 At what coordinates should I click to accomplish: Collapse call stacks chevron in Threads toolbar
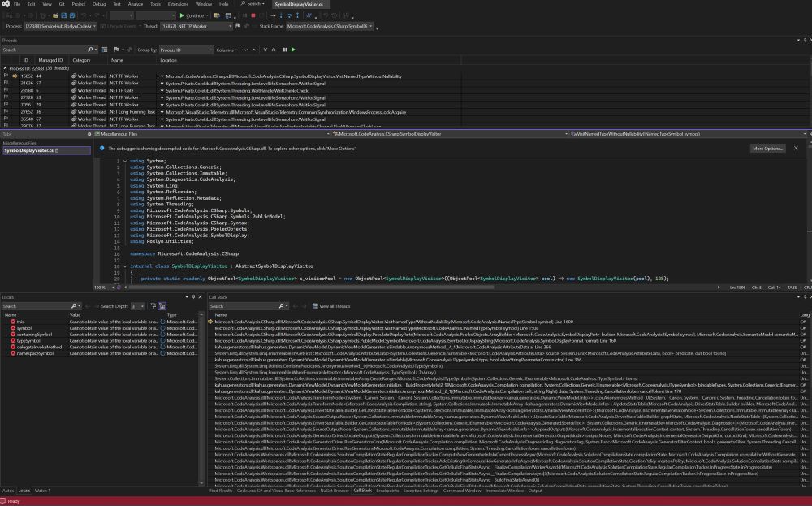pos(253,50)
